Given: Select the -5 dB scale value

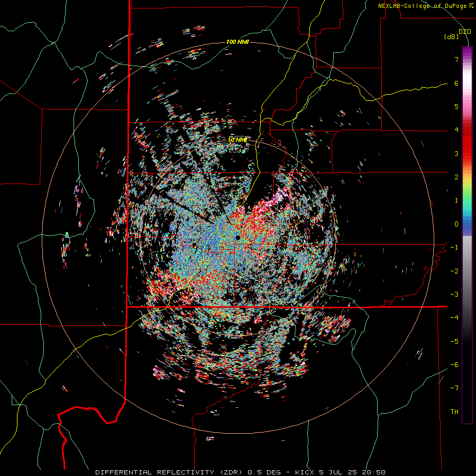Looking at the screenshot, I should (454, 342).
